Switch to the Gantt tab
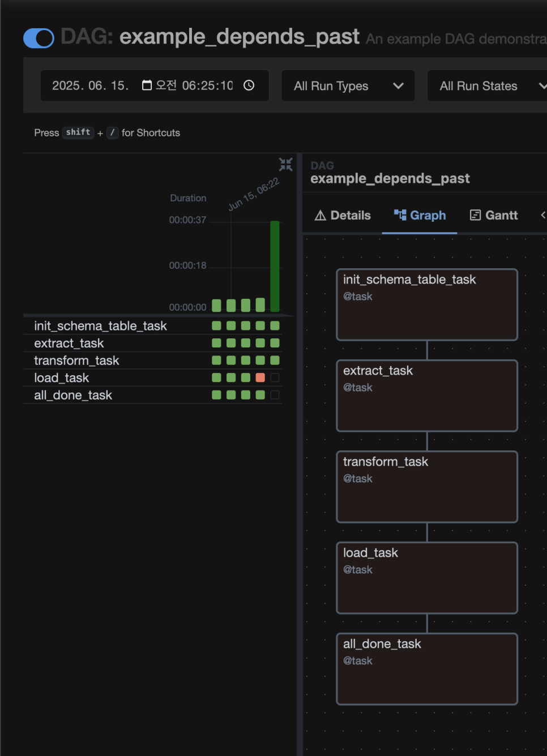 494,216
